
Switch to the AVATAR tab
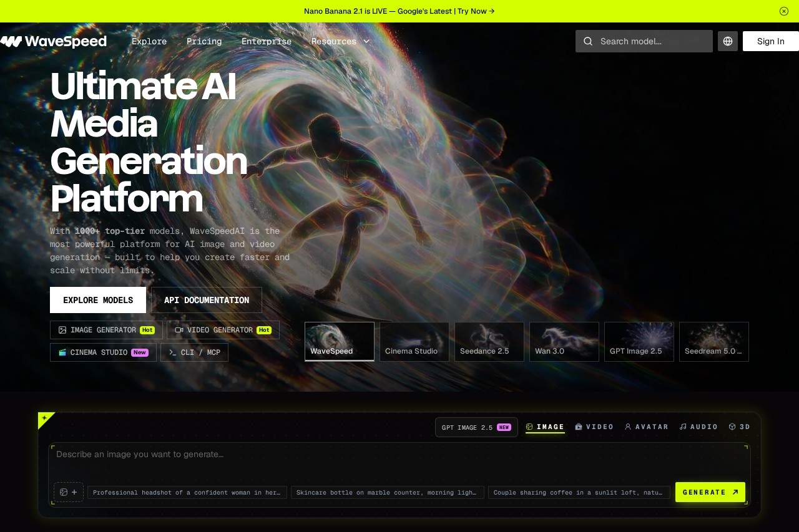tap(647, 427)
